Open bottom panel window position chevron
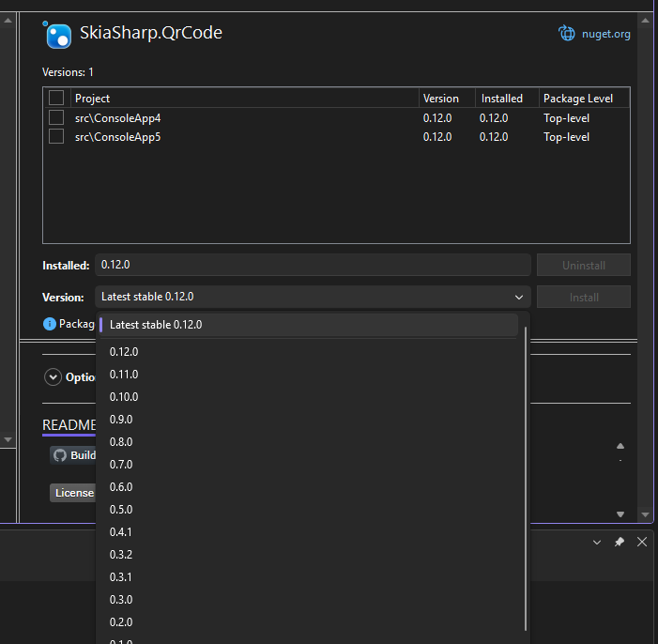The image size is (658, 644). point(597,542)
